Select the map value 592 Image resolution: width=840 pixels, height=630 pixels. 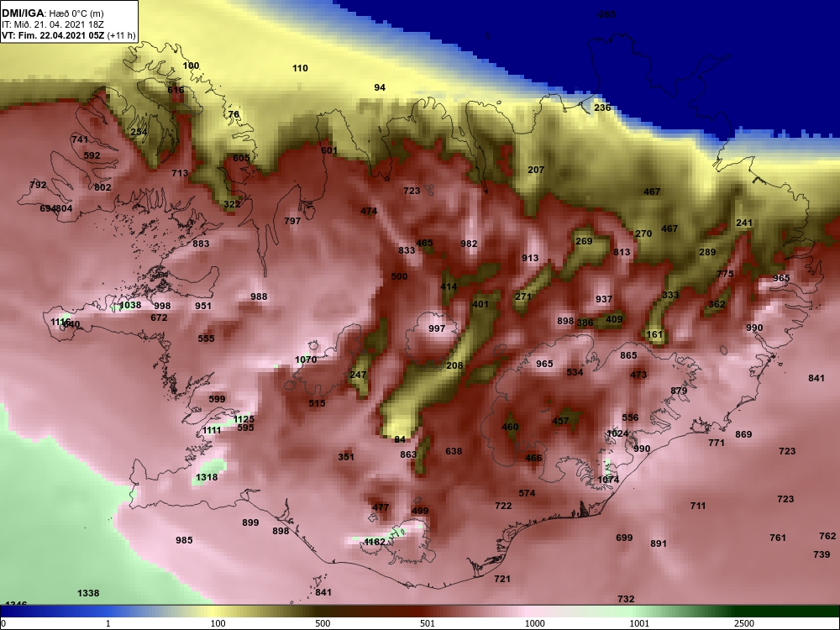coord(92,156)
